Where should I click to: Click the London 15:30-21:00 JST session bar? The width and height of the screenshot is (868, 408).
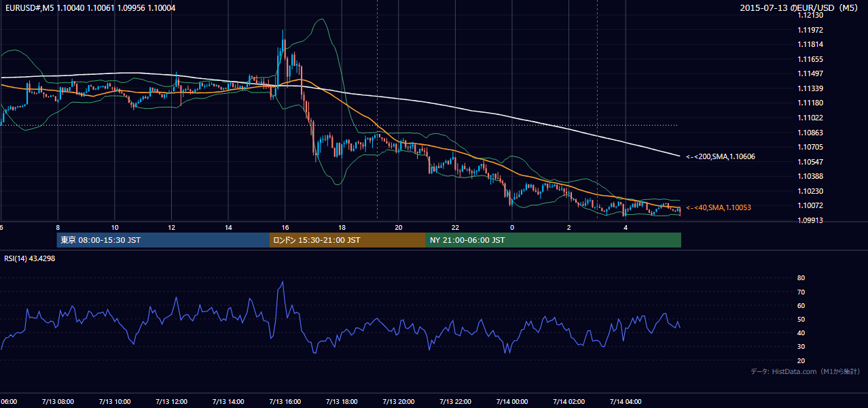[348, 240]
